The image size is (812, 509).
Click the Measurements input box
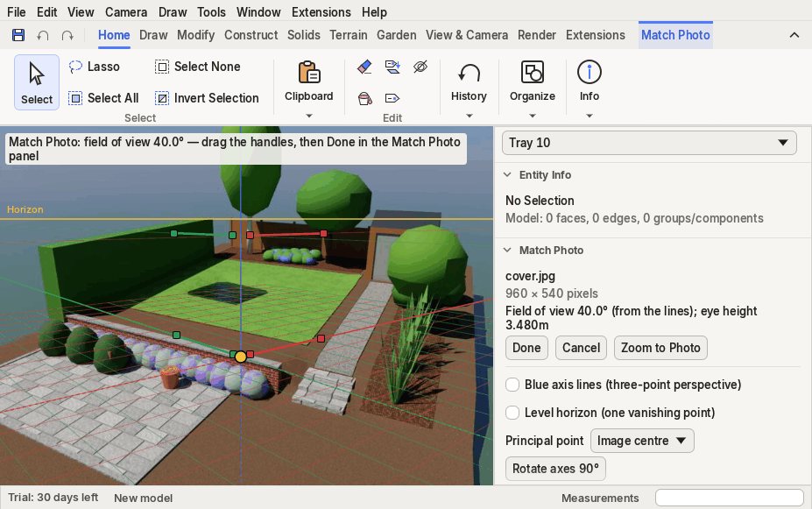pos(729,498)
